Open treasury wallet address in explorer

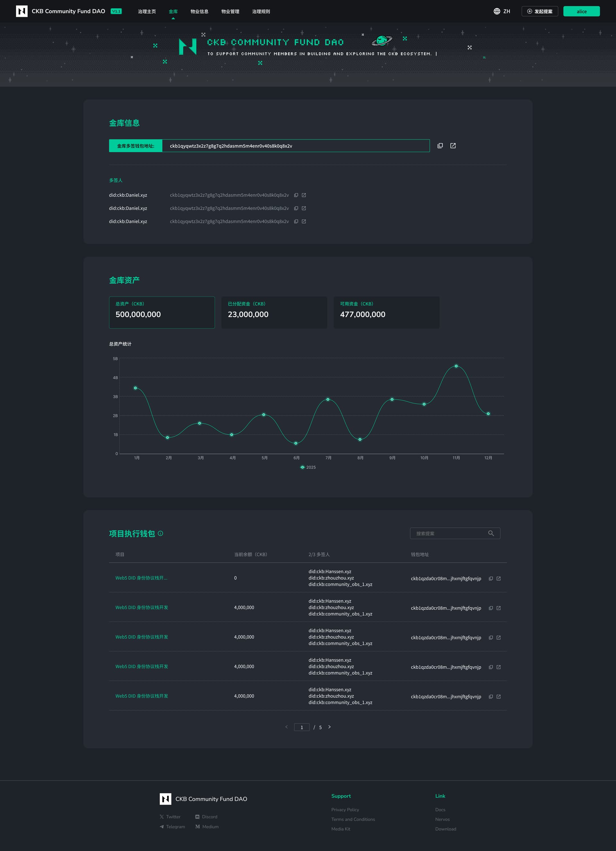pos(453,146)
